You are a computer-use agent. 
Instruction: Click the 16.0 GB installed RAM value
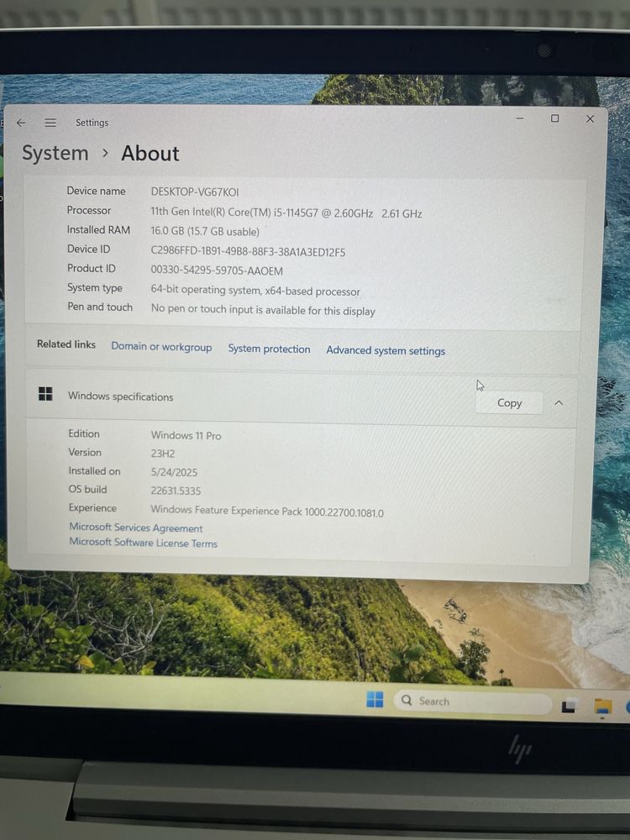[205, 232]
